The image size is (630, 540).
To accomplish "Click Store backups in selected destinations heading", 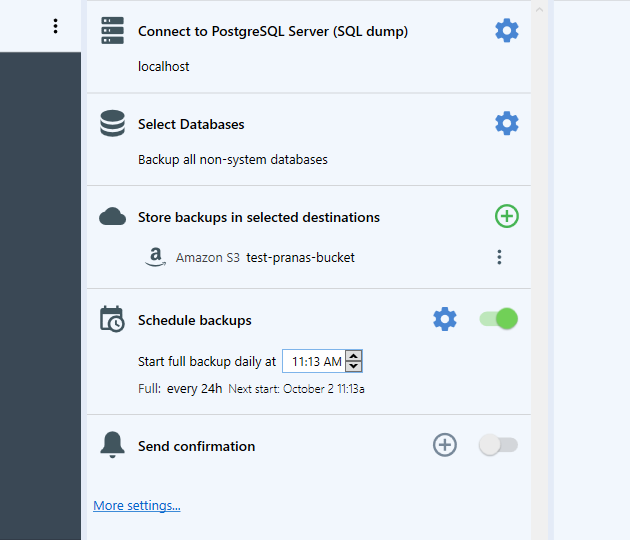I will coord(259,217).
